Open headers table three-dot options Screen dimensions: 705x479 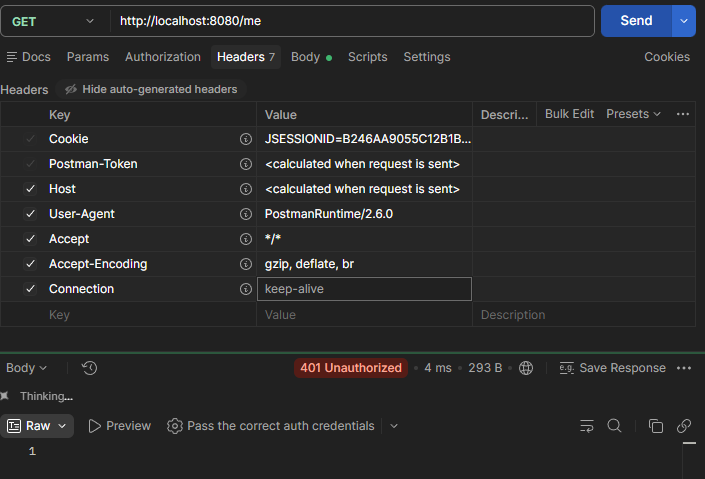click(683, 114)
